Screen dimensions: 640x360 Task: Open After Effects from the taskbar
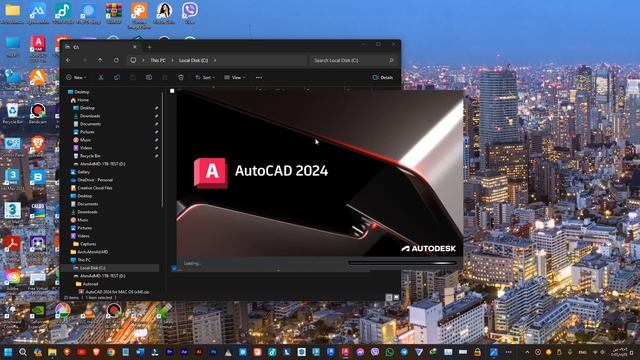(x=184, y=352)
